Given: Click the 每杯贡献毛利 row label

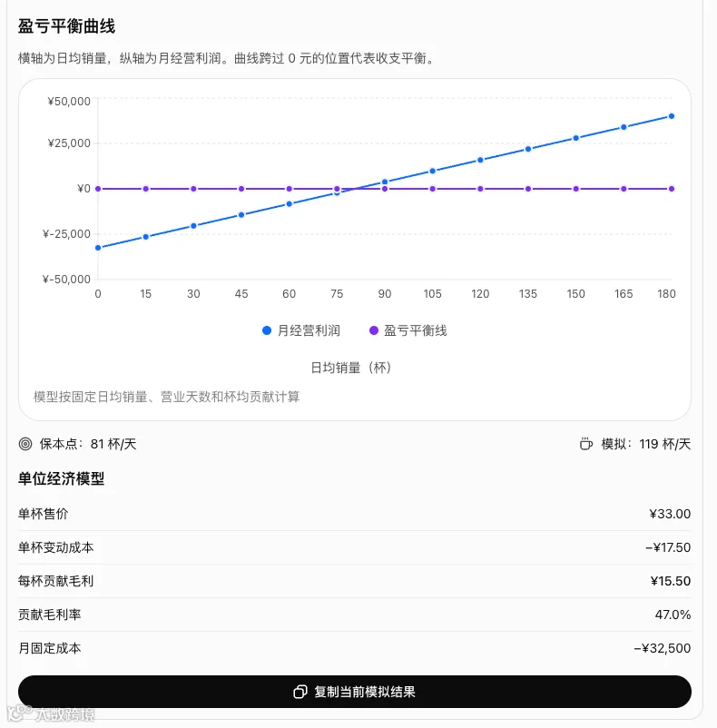Looking at the screenshot, I should tap(55, 581).
